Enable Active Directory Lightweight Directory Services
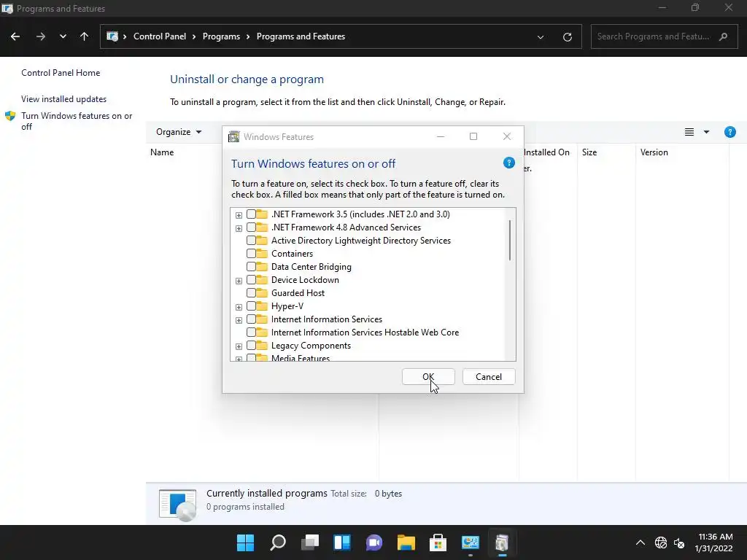 tap(251, 241)
